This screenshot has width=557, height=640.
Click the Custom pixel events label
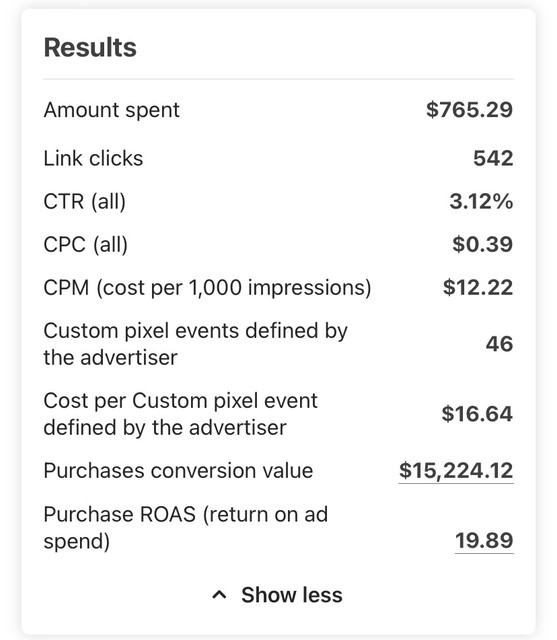click(195, 344)
